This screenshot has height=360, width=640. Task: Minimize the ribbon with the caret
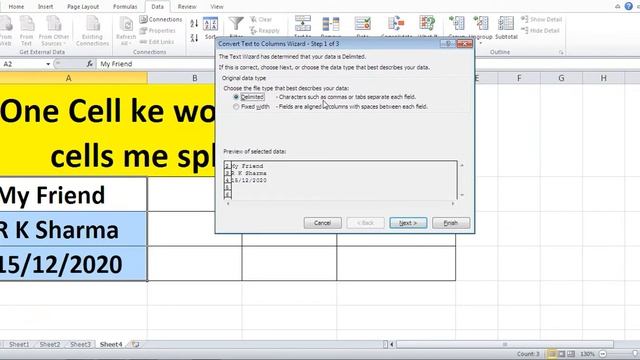(618, 6)
